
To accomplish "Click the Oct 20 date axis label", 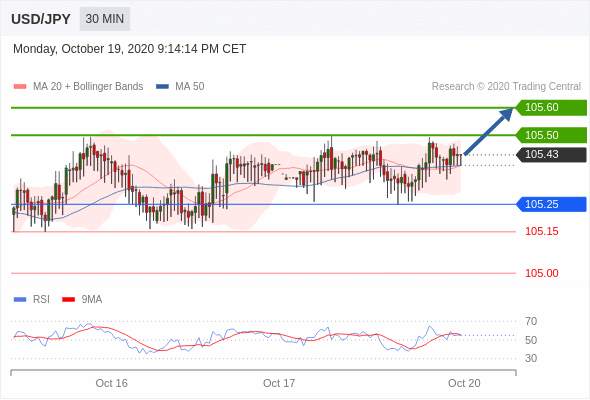I will tap(464, 383).
